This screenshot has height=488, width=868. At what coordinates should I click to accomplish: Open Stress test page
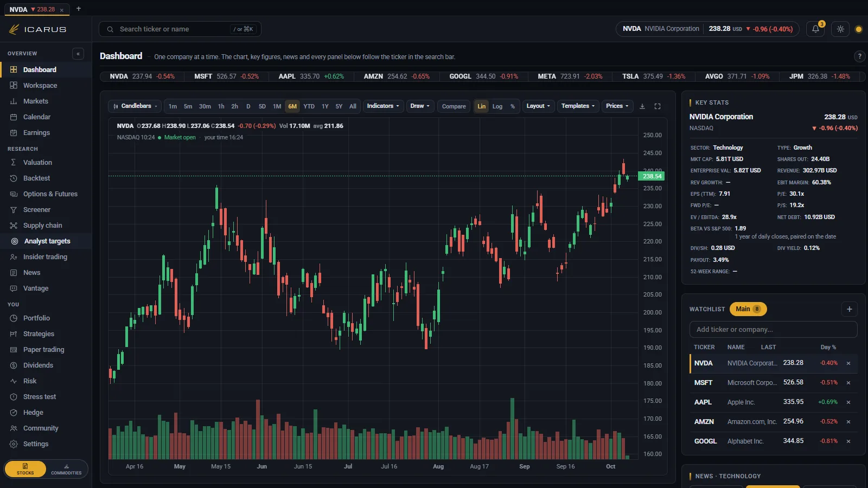(46, 397)
